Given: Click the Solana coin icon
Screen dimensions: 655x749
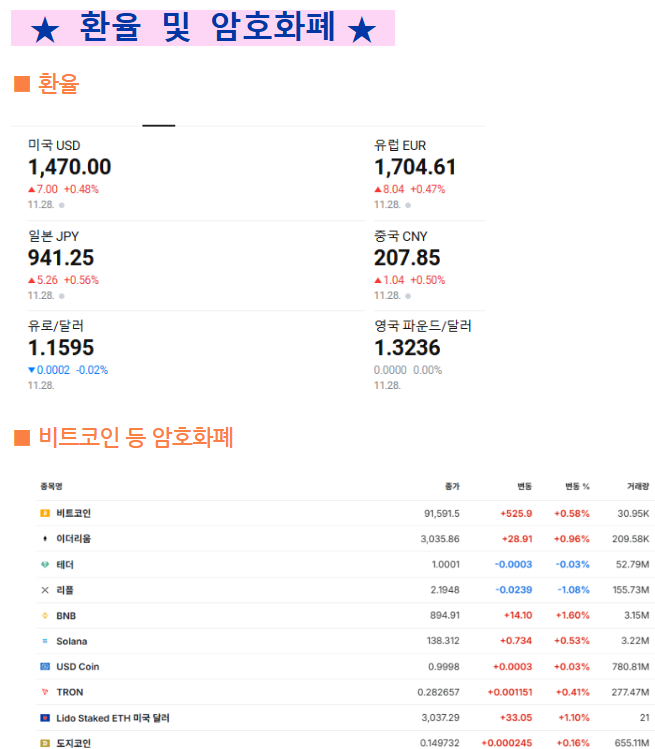Looking at the screenshot, I should coord(44,641).
